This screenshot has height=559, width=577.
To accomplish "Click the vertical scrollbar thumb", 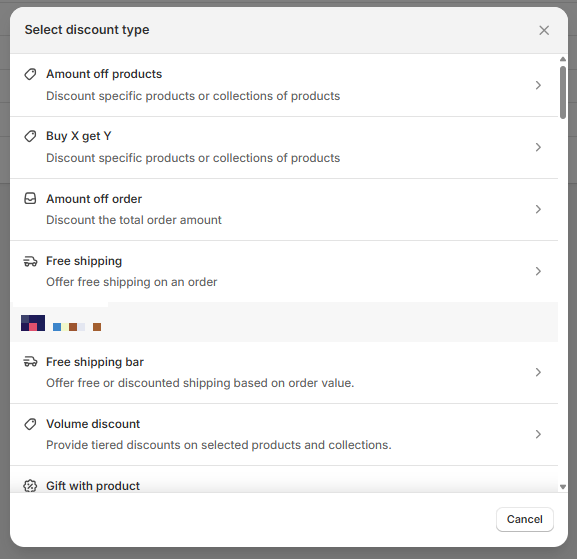I will tap(563, 92).
